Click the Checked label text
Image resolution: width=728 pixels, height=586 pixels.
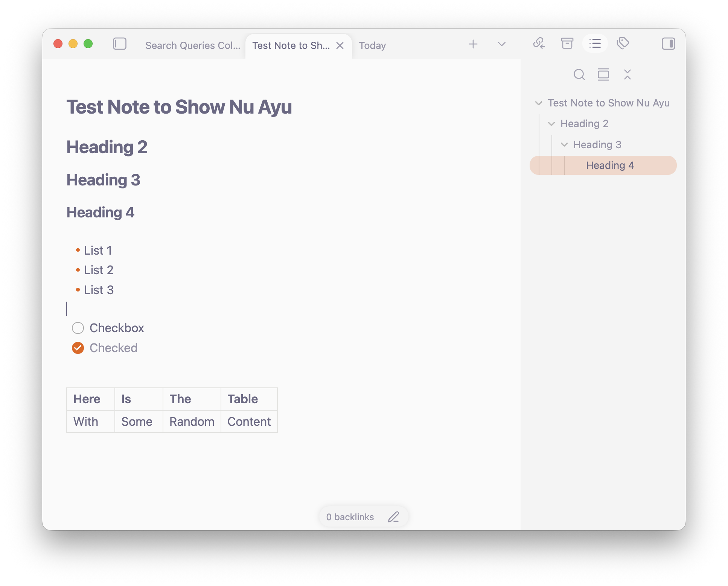pos(114,348)
